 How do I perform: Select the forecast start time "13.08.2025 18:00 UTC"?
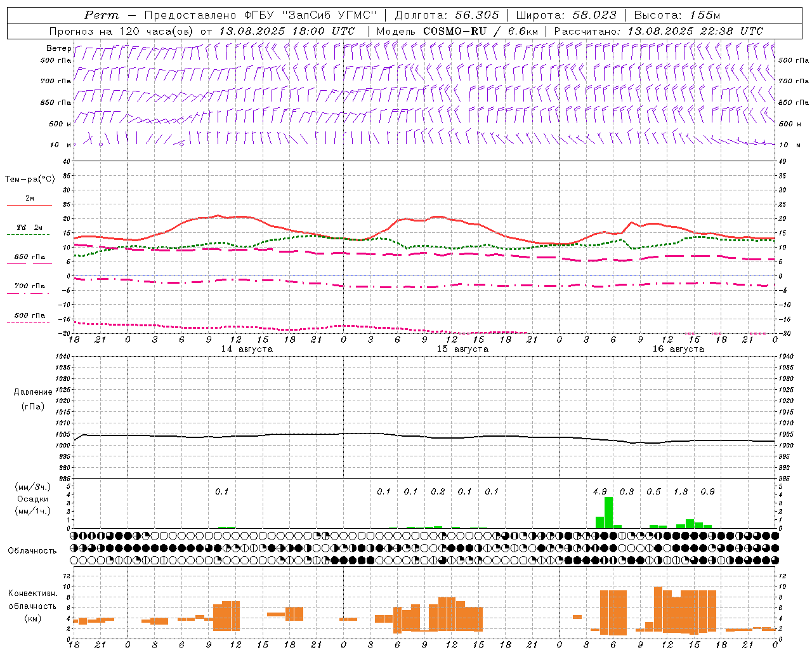(x=287, y=31)
